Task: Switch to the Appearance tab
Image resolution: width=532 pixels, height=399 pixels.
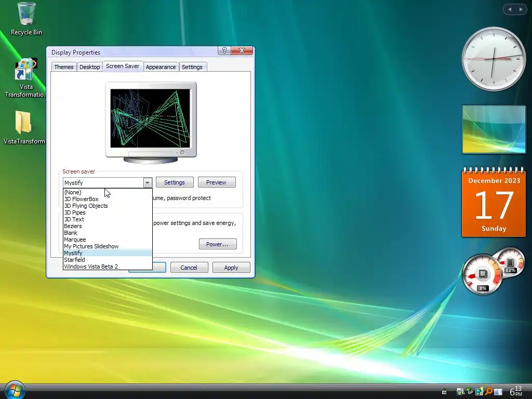Action: click(x=161, y=67)
